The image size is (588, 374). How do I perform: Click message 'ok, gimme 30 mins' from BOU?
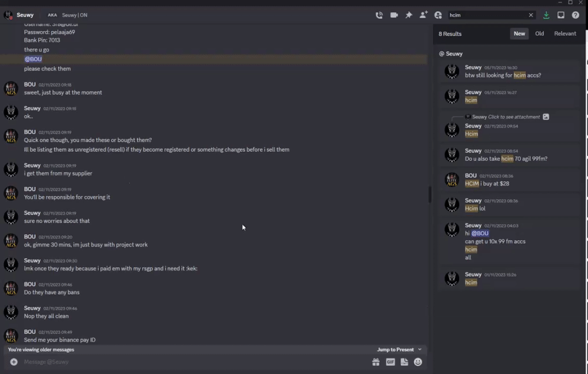[x=85, y=245]
